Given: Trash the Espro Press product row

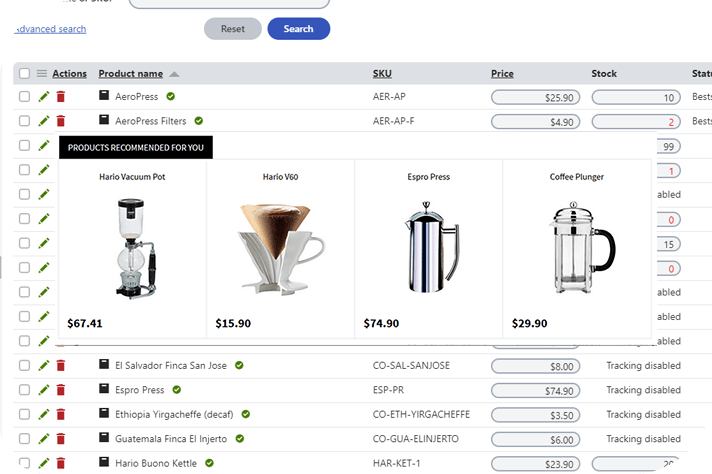Looking at the screenshot, I should [x=61, y=390].
